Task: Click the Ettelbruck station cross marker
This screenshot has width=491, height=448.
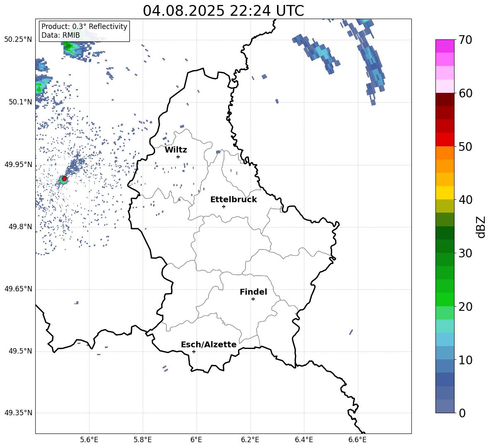Action: click(x=224, y=206)
